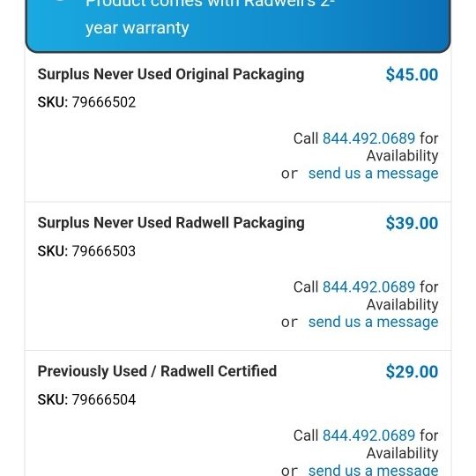Click Previously Used / Radwell Certified heading
The height and width of the screenshot is (476, 476).
pos(157,371)
